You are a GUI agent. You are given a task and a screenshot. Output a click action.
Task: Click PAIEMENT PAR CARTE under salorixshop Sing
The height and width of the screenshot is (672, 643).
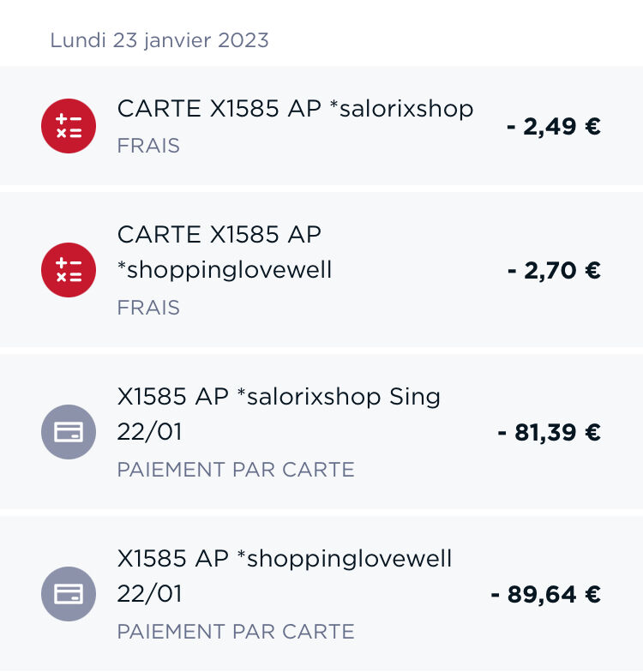(x=236, y=470)
